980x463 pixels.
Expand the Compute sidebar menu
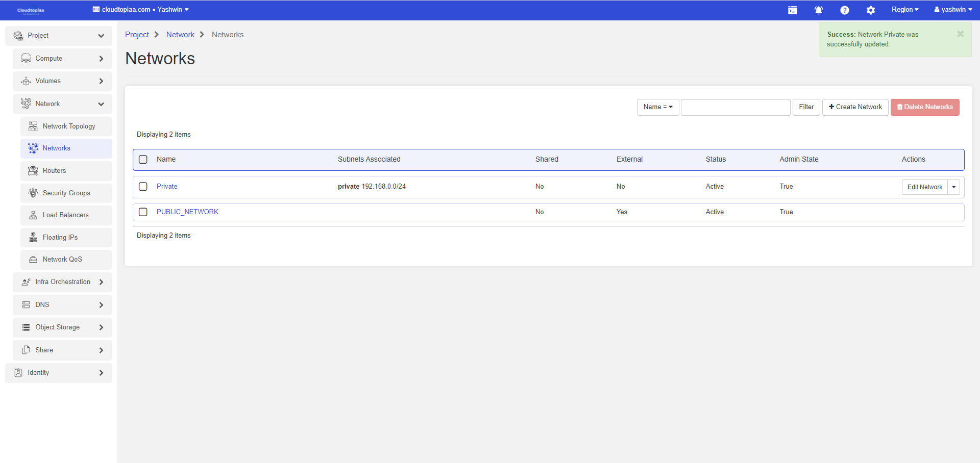tap(62, 59)
